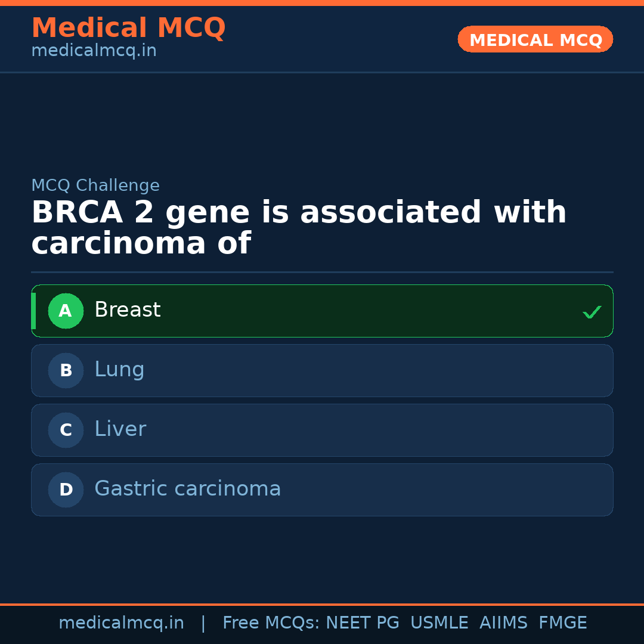The width and height of the screenshot is (644, 644).
Task: Click the orange MEDICAL MCQ badge
Action: click(x=535, y=39)
